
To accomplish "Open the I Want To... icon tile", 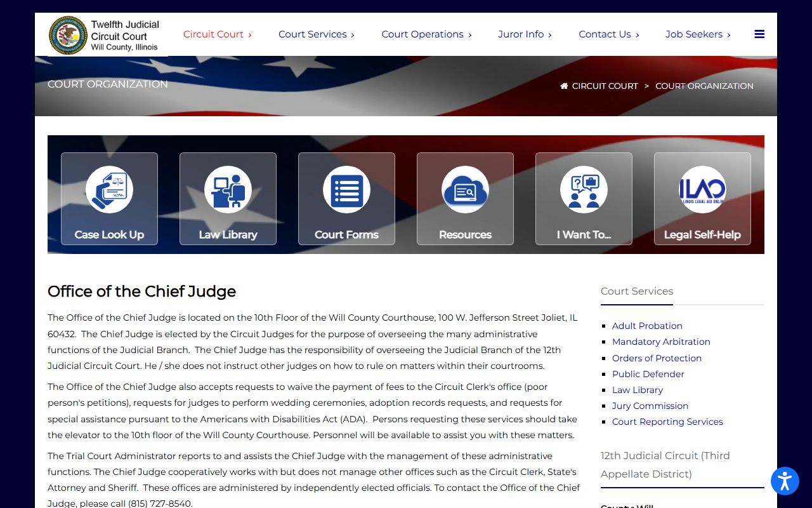I will click(584, 199).
